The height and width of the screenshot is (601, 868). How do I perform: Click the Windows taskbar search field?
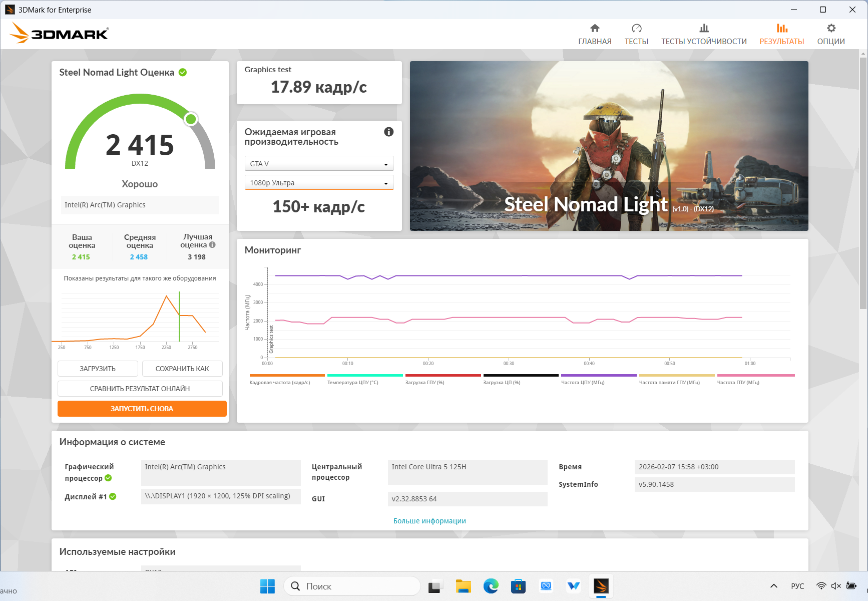352,586
